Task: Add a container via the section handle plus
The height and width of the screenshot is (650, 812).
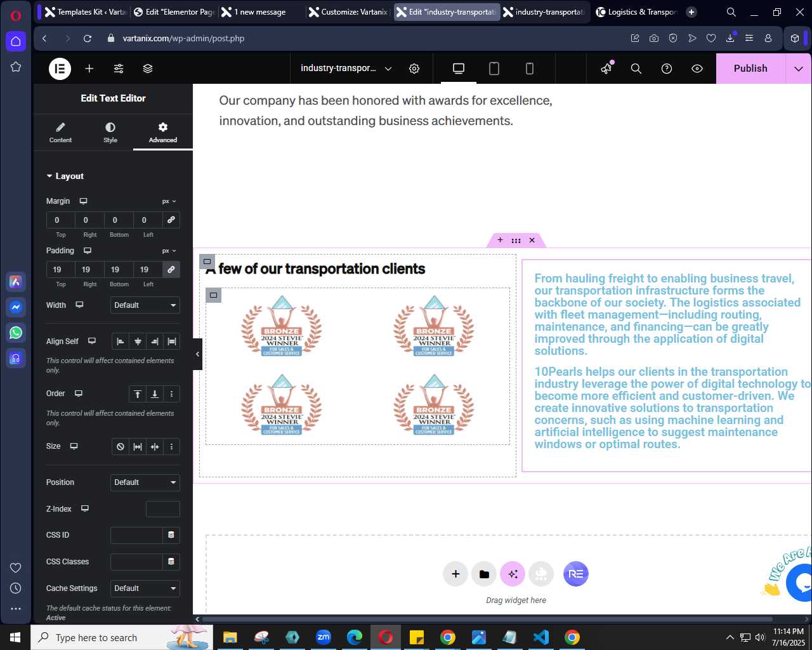Action: click(500, 240)
